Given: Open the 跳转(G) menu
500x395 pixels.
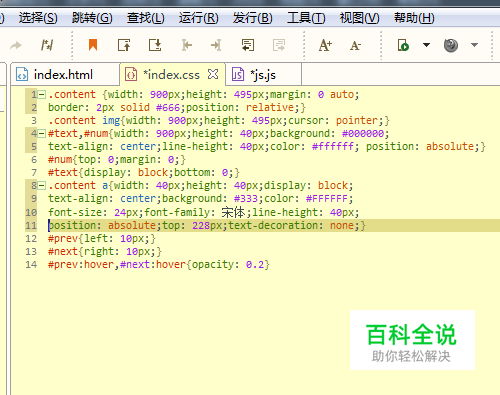Looking at the screenshot, I should [92, 18].
